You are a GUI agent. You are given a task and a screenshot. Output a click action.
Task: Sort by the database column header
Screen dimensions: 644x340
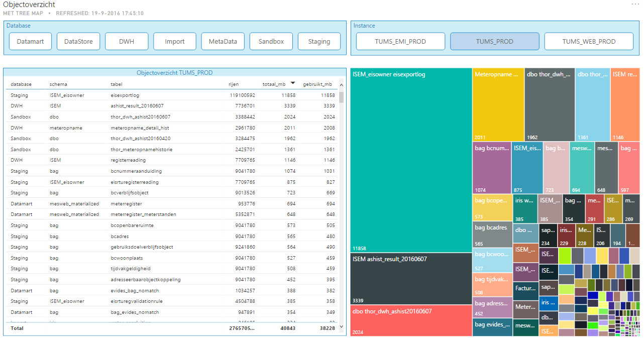(21, 84)
